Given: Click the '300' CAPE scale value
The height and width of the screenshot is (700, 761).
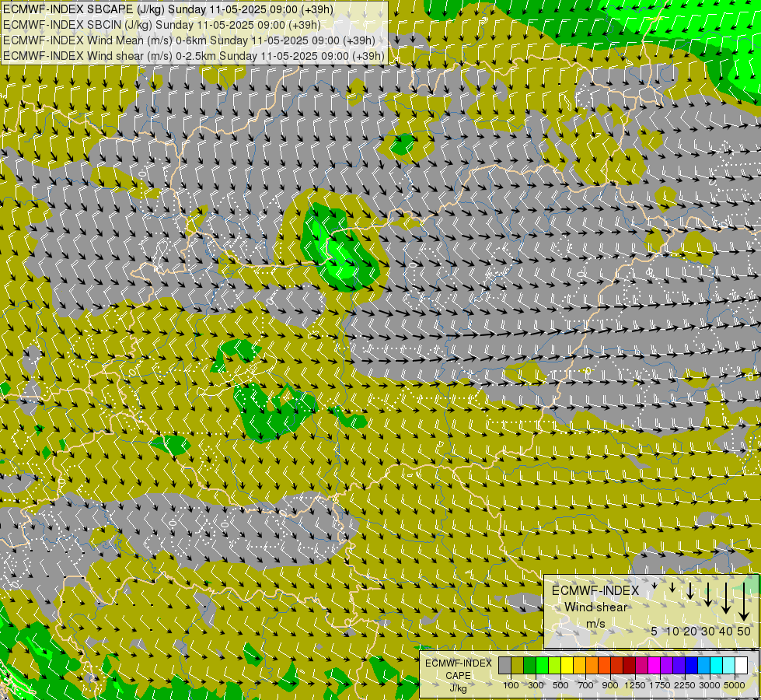Looking at the screenshot, I should [536, 685].
